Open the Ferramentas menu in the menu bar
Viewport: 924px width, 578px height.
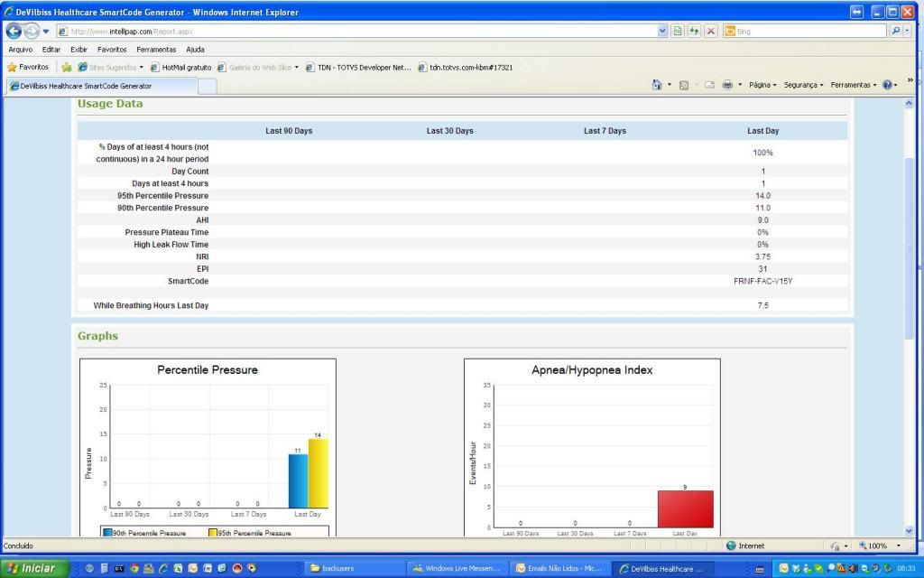coord(156,50)
